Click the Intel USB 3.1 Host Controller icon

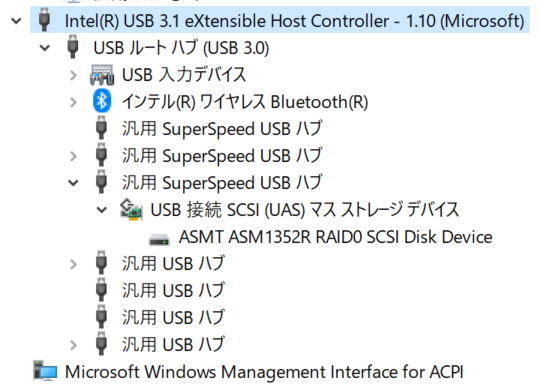[x=45, y=21]
